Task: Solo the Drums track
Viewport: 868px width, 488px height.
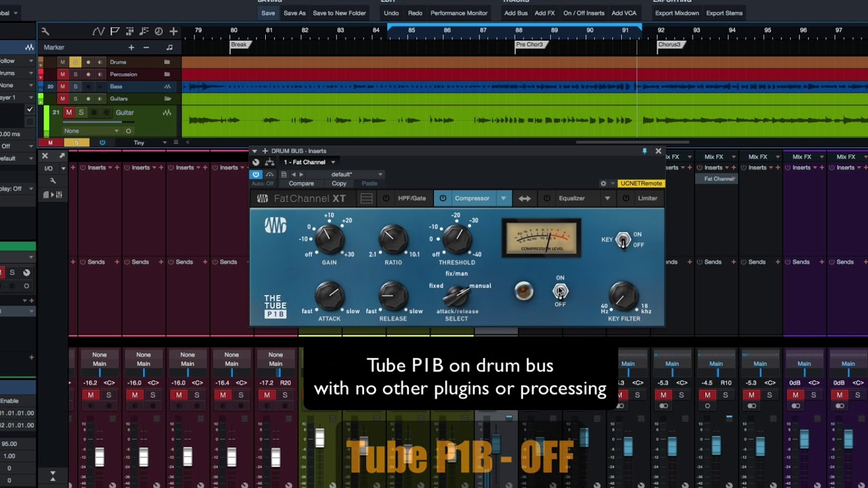Action: (x=75, y=62)
